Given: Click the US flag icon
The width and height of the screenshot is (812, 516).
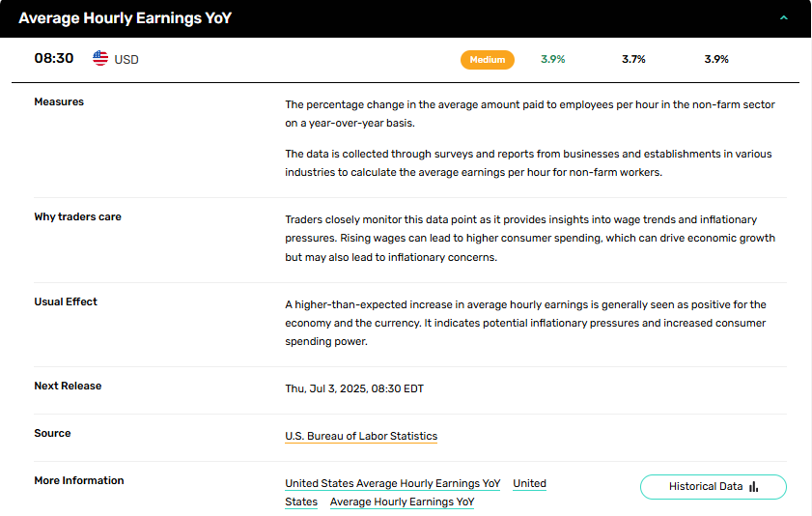Looking at the screenshot, I should pyautogui.click(x=100, y=58).
